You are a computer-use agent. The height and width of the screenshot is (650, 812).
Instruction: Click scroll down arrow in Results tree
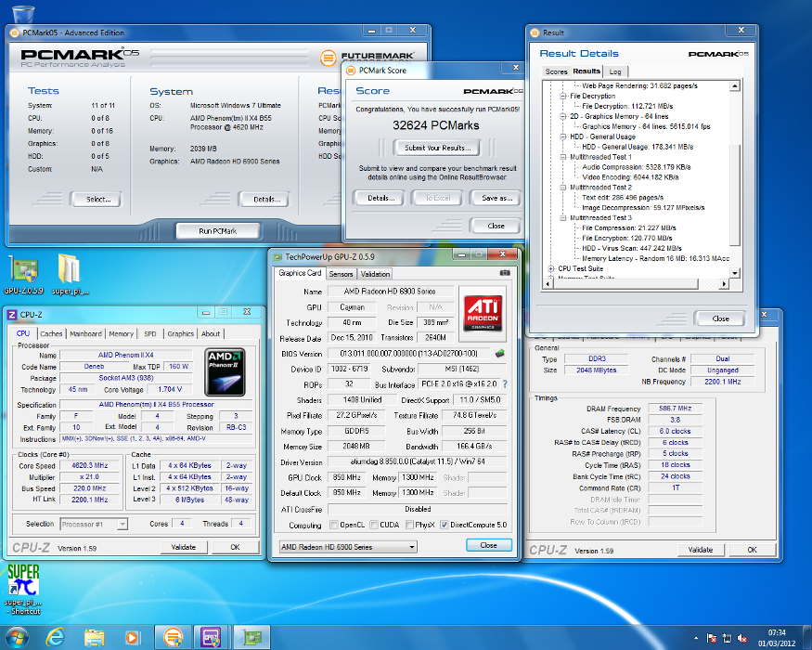735,273
